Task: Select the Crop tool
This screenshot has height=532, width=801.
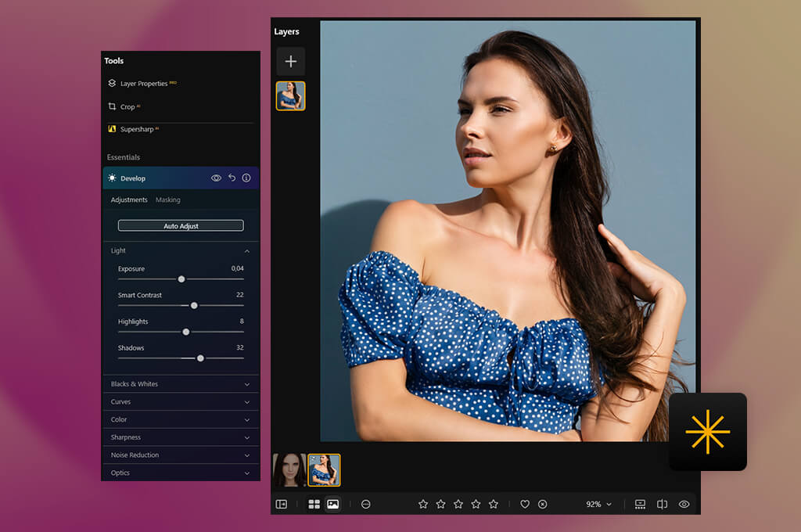Action: (x=124, y=107)
